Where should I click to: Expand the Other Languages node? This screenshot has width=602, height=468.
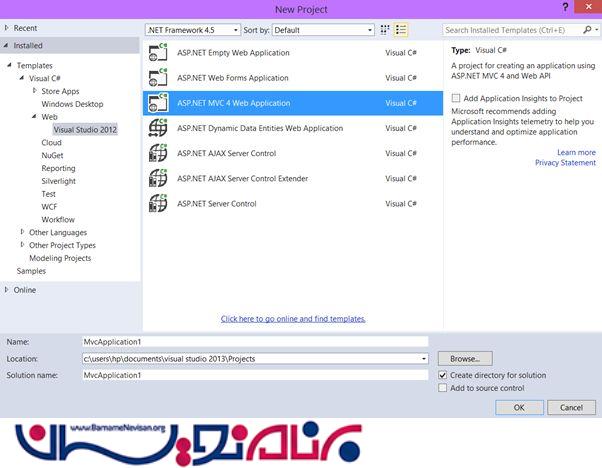point(22,232)
